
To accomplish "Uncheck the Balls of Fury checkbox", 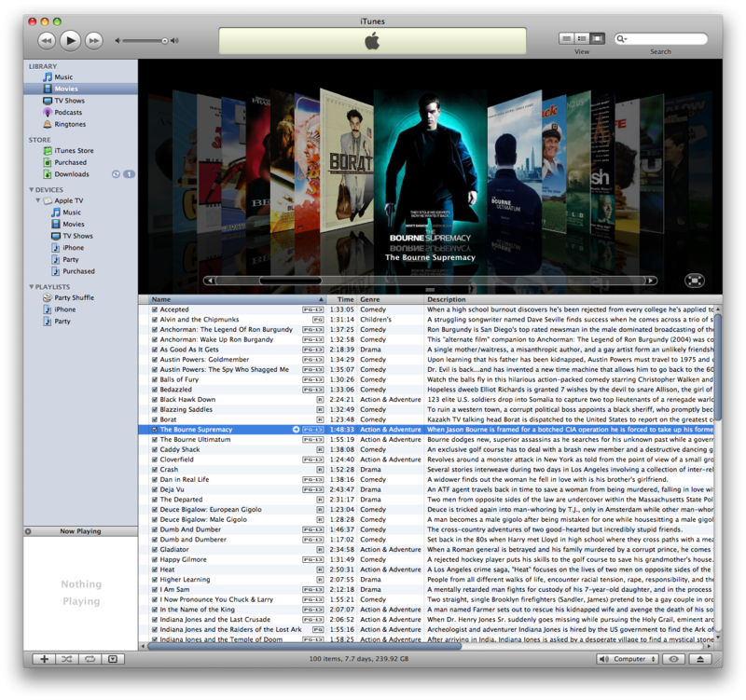I will coord(155,379).
